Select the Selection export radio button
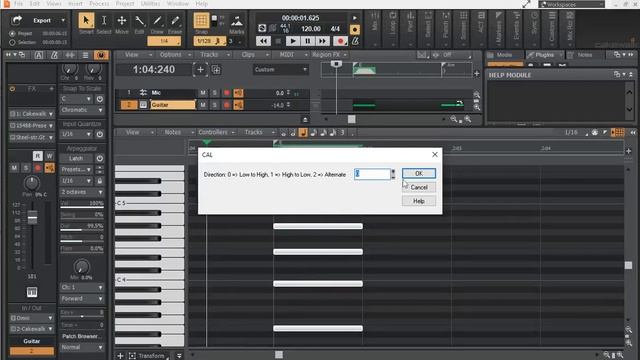The height and width of the screenshot is (360, 640). click(12, 42)
